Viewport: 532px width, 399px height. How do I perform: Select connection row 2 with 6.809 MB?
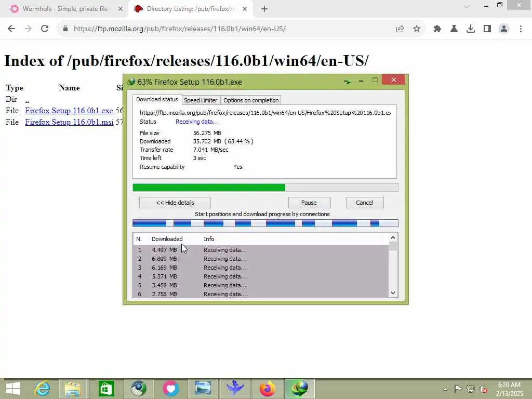pos(261,259)
